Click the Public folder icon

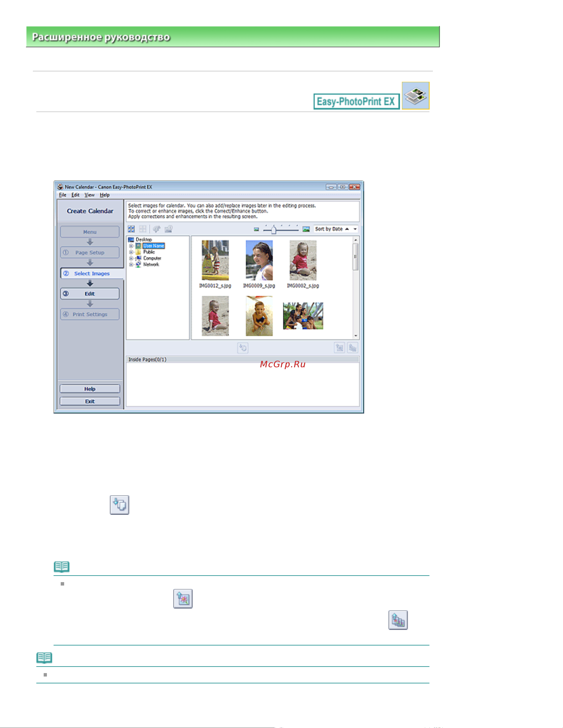click(138, 252)
